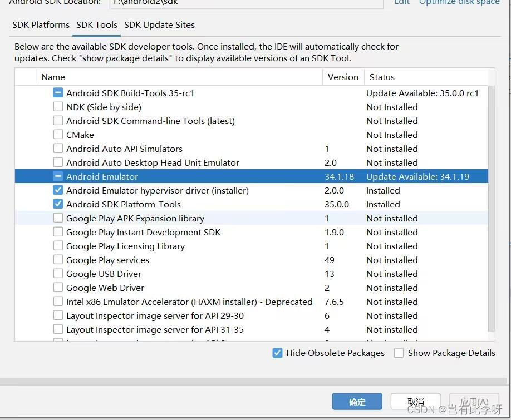Check Google Play APK Expansion library
Image resolution: width=511 pixels, height=420 pixels.
[58, 218]
